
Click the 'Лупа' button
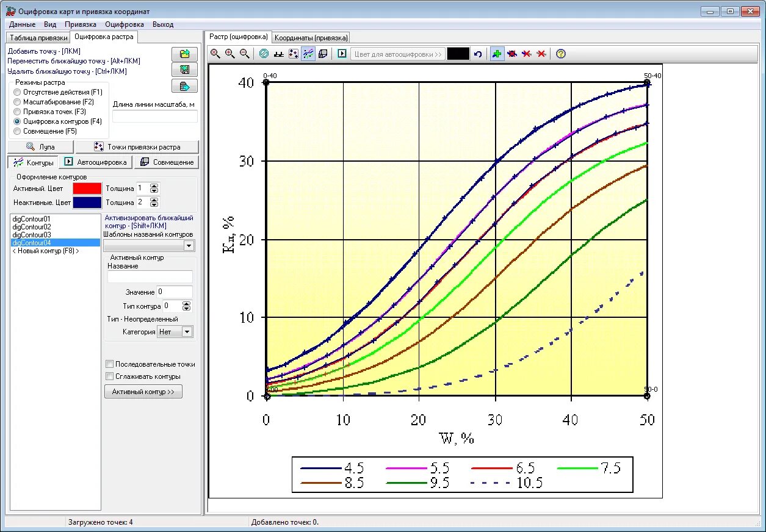pos(41,146)
